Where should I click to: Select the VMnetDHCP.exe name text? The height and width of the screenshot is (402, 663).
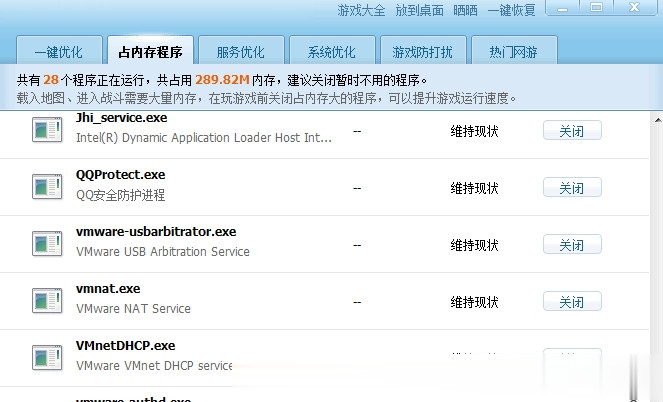tap(126, 346)
